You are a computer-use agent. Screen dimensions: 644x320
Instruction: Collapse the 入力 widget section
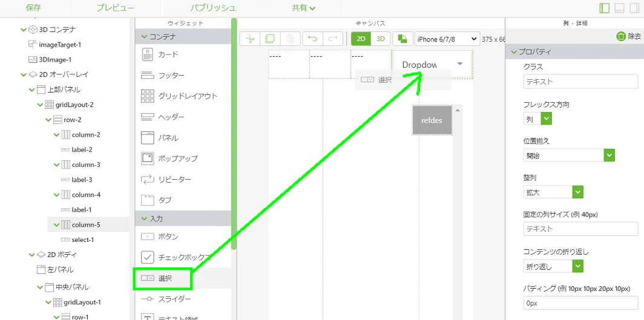pos(144,218)
